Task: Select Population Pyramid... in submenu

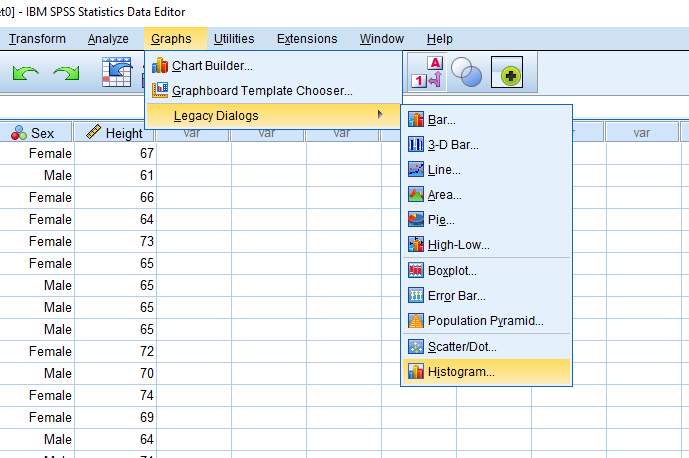Action: pyautogui.click(x=486, y=321)
